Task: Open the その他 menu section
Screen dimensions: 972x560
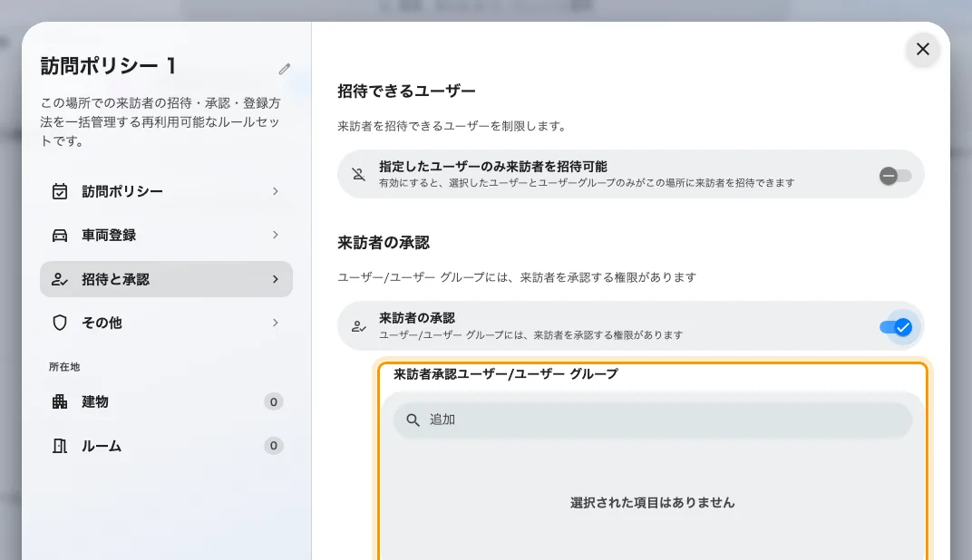Action: click(x=166, y=323)
